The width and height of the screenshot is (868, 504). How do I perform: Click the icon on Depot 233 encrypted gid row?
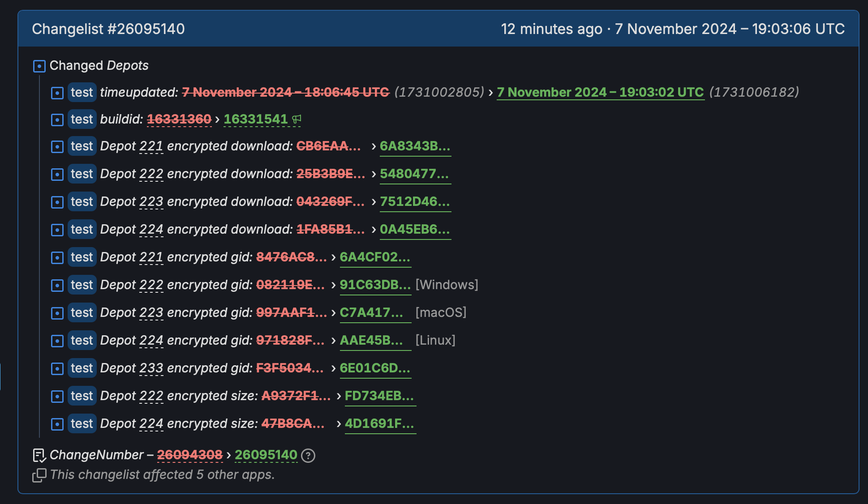[57, 368]
